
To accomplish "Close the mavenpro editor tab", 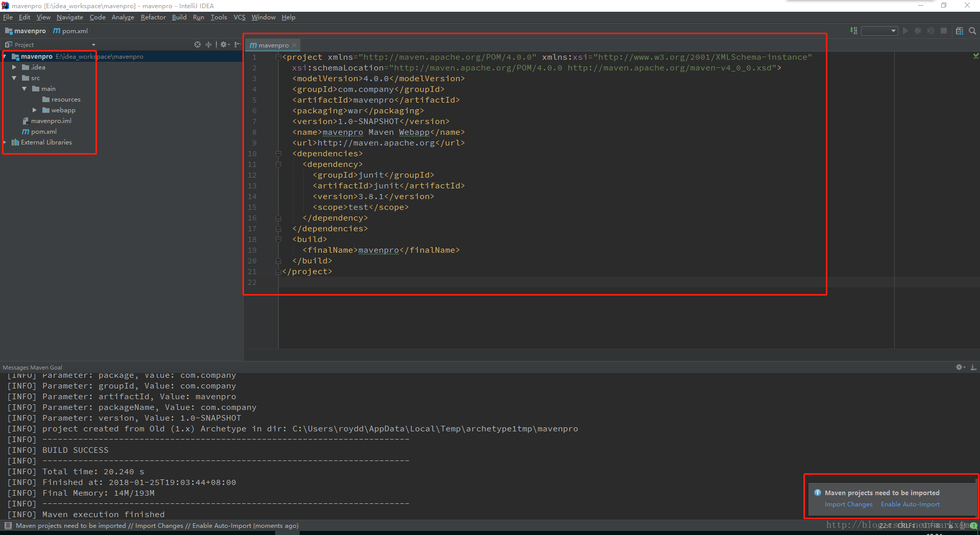I will [x=295, y=45].
